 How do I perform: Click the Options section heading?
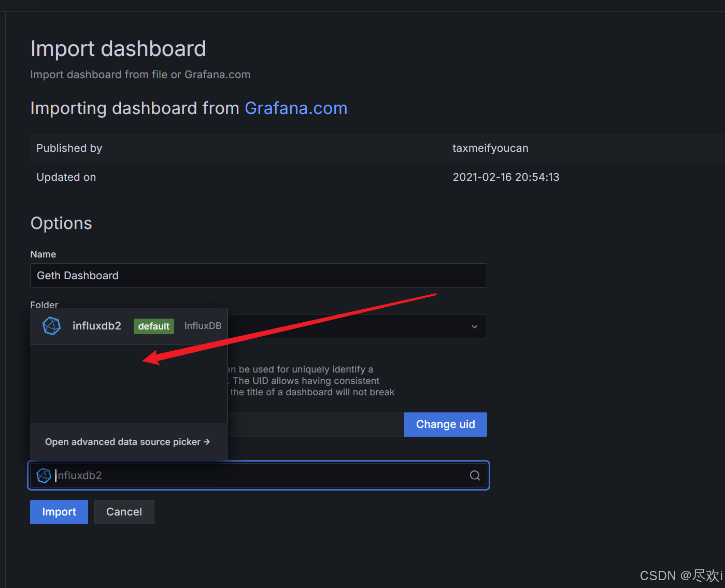pyautogui.click(x=61, y=223)
